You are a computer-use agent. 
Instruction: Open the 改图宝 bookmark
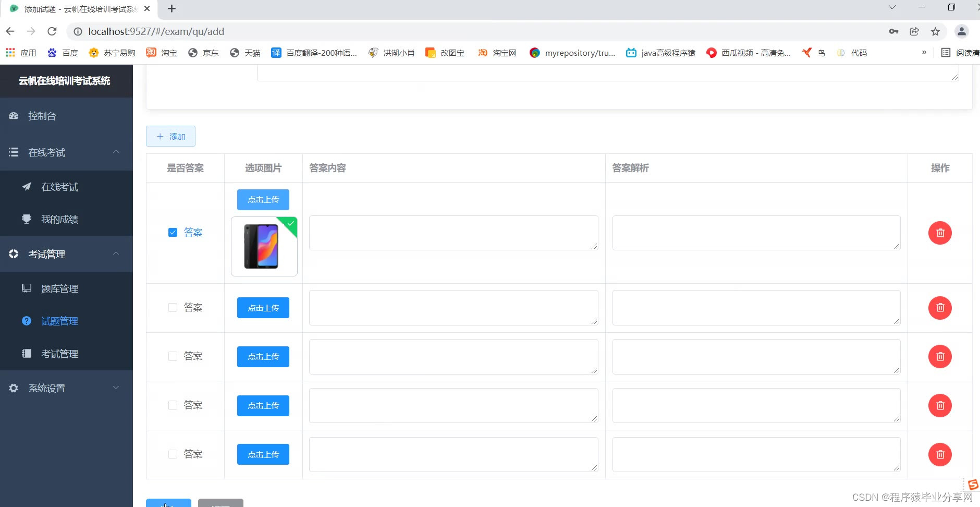click(x=445, y=53)
